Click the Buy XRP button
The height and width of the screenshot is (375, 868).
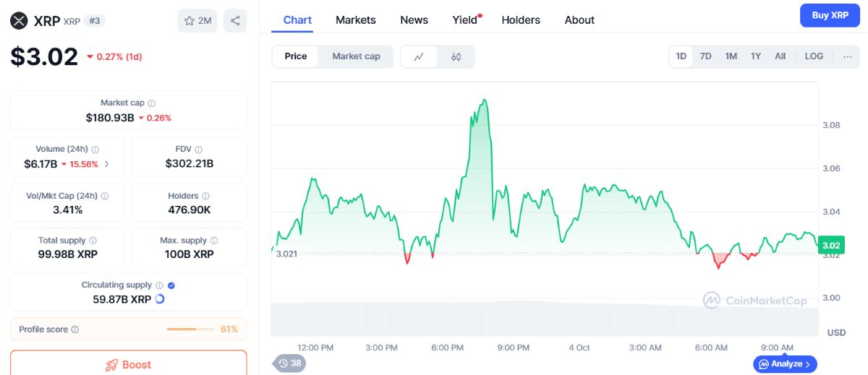[x=830, y=15]
